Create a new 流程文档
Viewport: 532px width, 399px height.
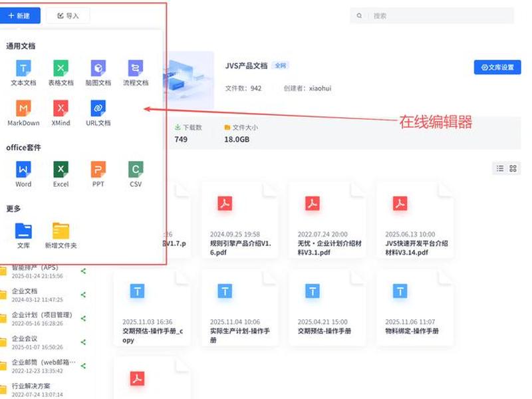pyautogui.click(x=136, y=73)
